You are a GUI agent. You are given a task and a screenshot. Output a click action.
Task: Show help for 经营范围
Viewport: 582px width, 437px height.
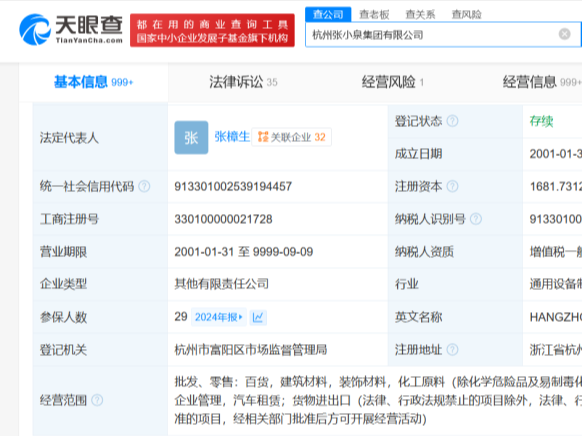pyautogui.click(x=97, y=400)
